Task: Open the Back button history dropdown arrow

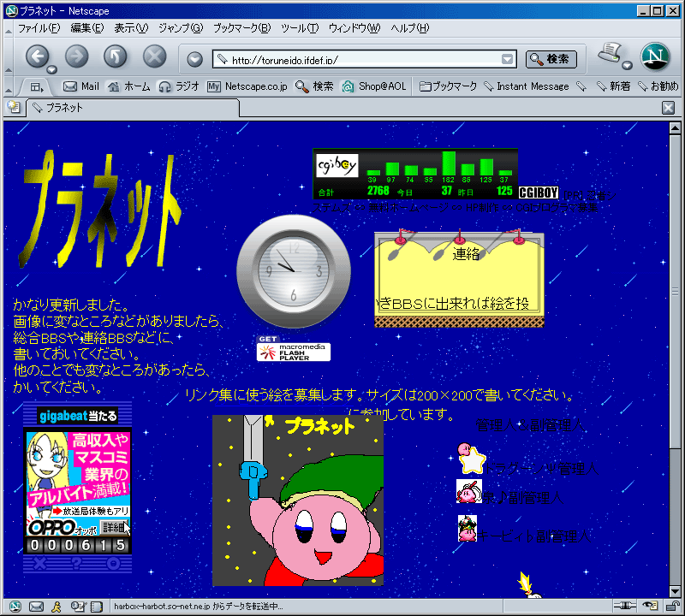Action: [x=52, y=69]
